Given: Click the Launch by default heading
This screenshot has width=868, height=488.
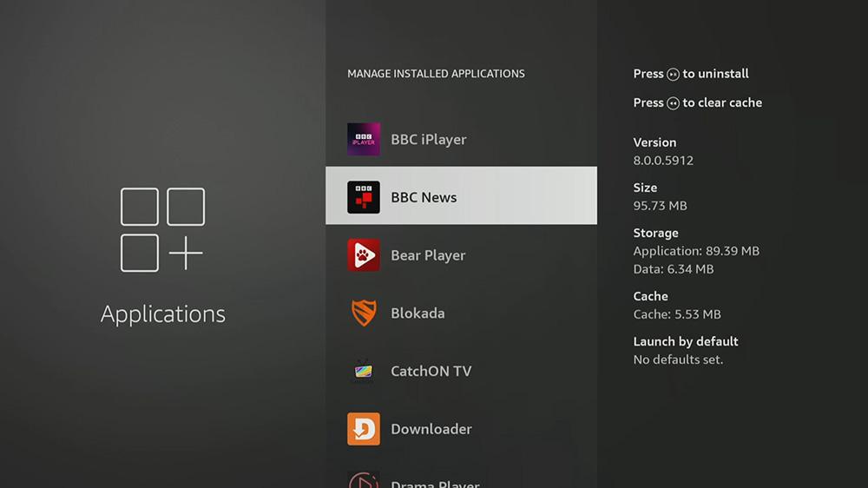Looking at the screenshot, I should click(686, 341).
